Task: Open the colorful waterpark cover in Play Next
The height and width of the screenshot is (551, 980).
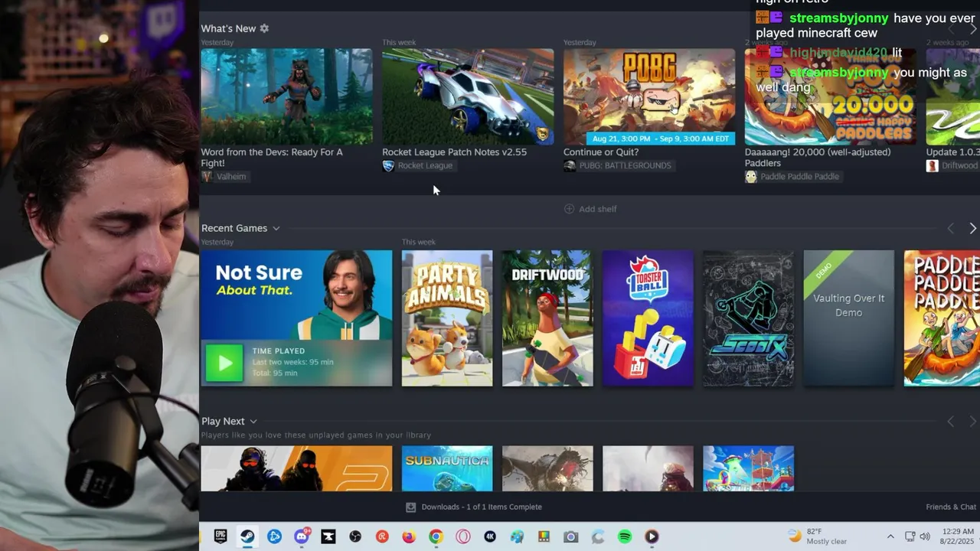Action: click(748, 468)
